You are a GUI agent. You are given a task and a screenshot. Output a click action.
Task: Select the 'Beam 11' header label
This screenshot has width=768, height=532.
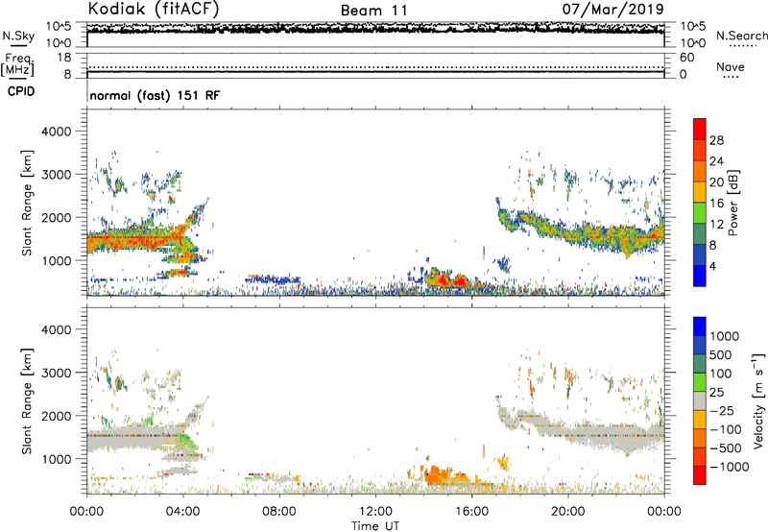[x=373, y=11]
